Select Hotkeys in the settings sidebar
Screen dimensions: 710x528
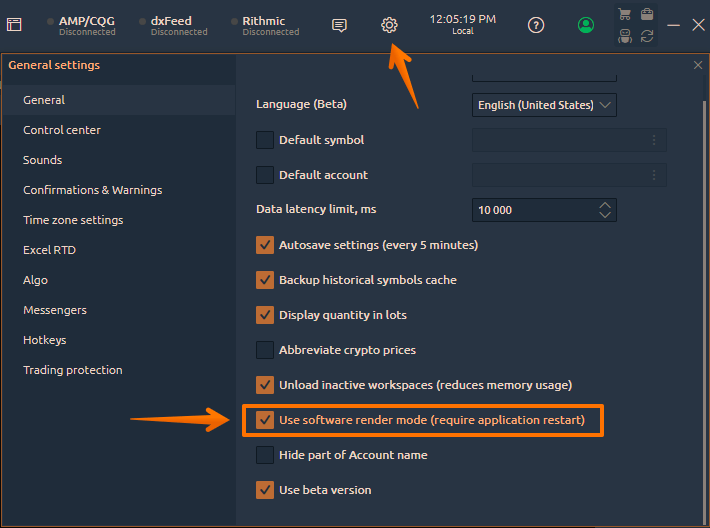[44, 340]
